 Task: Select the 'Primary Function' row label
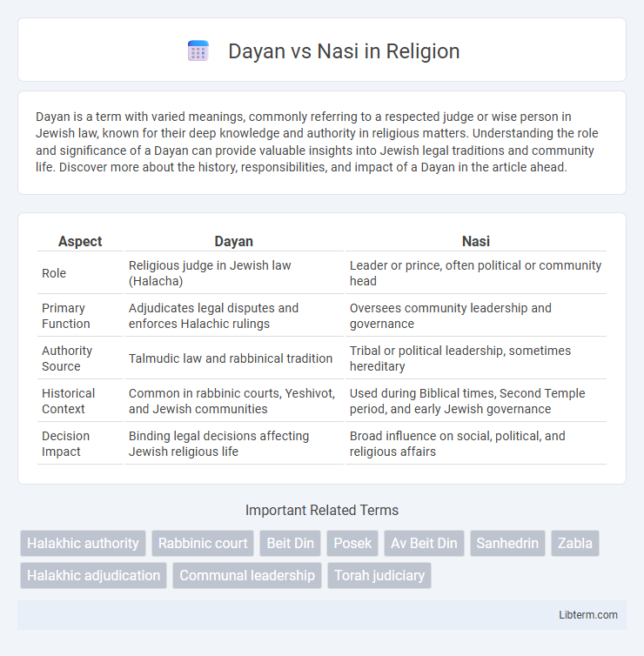pos(65,316)
